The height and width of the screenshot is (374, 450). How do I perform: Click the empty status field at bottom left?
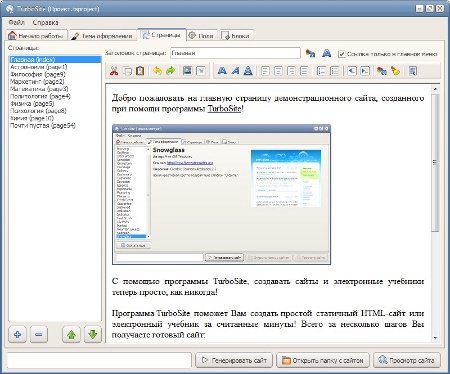click(99, 360)
